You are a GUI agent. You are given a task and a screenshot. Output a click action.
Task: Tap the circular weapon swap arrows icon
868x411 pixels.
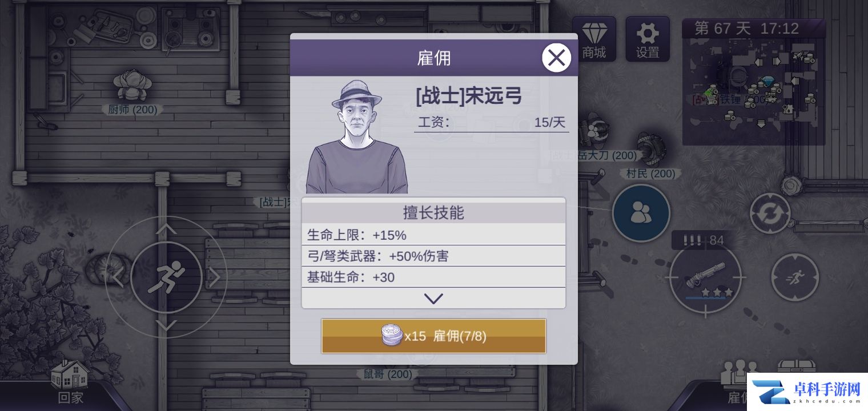point(770,213)
